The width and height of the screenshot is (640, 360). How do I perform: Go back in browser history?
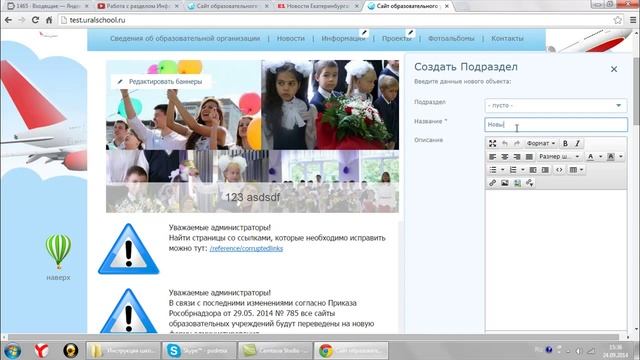coord(9,20)
